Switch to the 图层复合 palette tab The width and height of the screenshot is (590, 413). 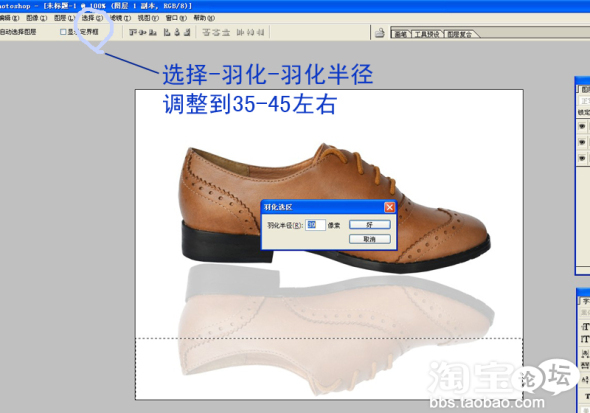(459, 34)
